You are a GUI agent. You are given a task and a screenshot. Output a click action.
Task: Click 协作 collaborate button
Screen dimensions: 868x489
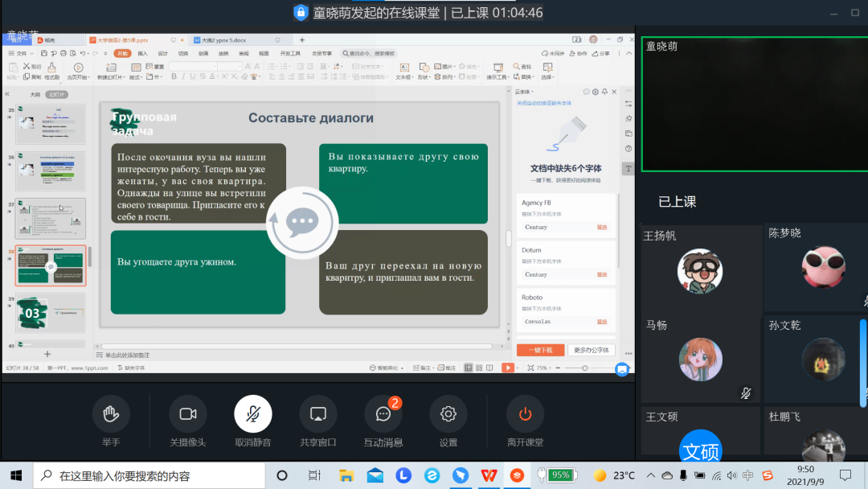578,54
